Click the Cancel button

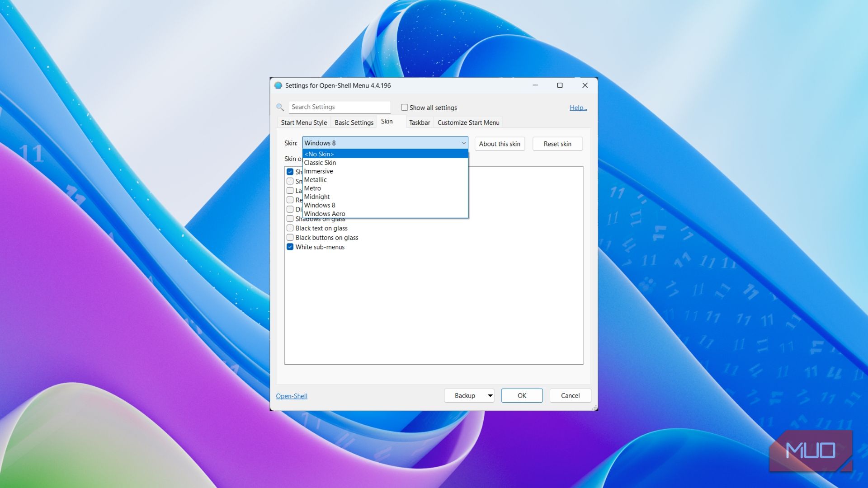570,396
